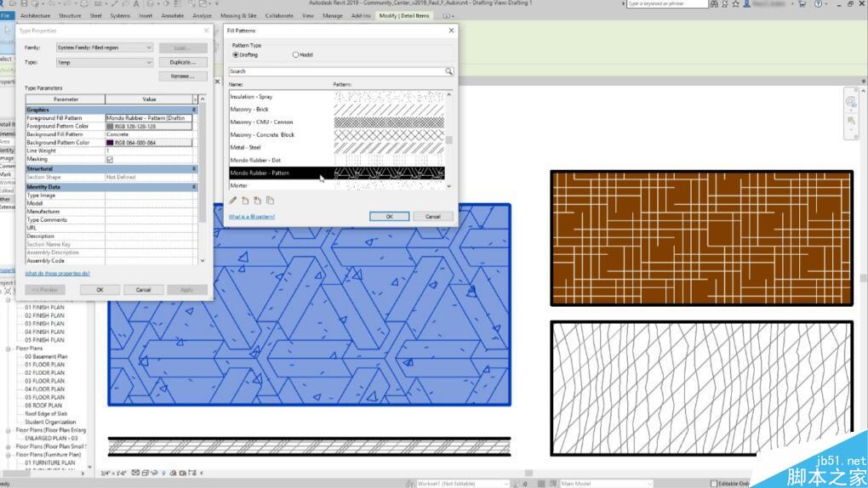Expand Floor Plans (Furniture Plan) tree node

click(x=9, y=455)
